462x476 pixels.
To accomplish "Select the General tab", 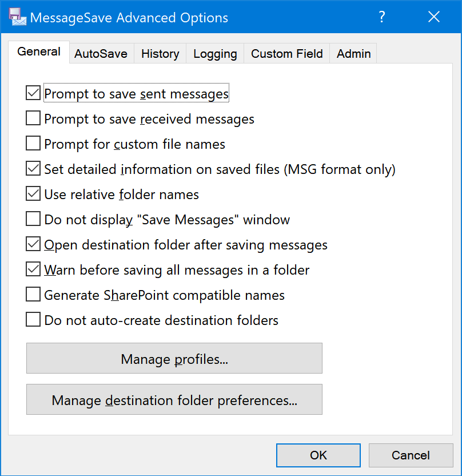I will (39, 52).
